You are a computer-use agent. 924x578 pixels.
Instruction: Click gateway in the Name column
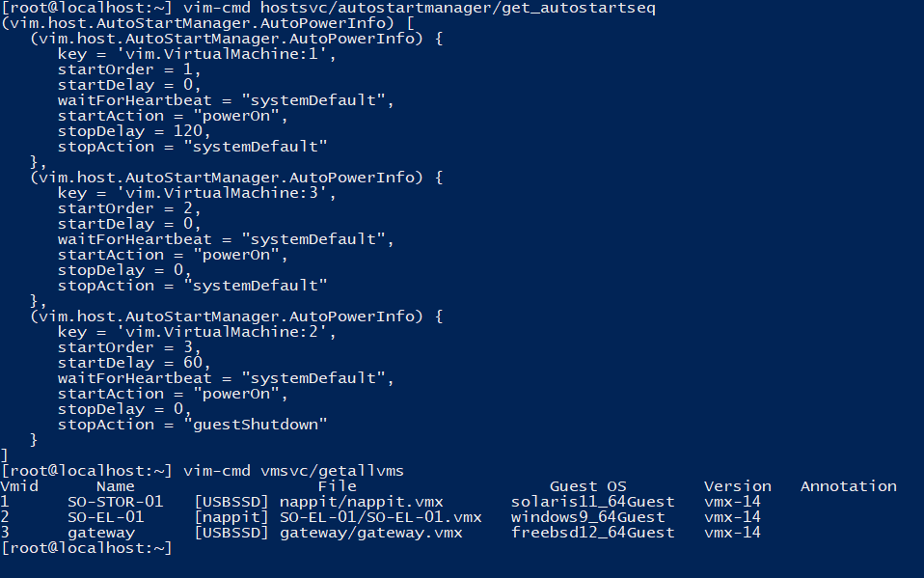pos(100,533)
